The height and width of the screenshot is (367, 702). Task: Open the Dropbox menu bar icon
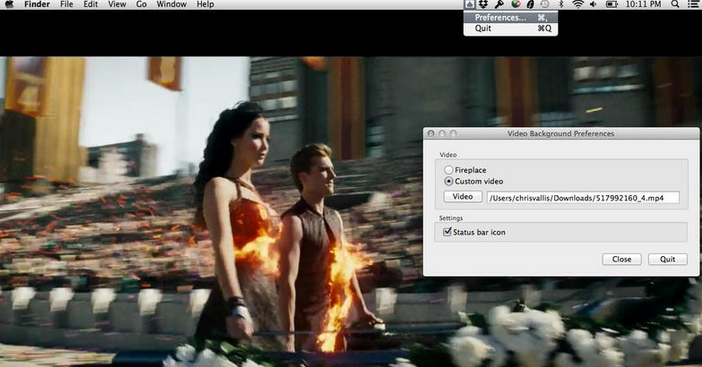pos(483,4)
